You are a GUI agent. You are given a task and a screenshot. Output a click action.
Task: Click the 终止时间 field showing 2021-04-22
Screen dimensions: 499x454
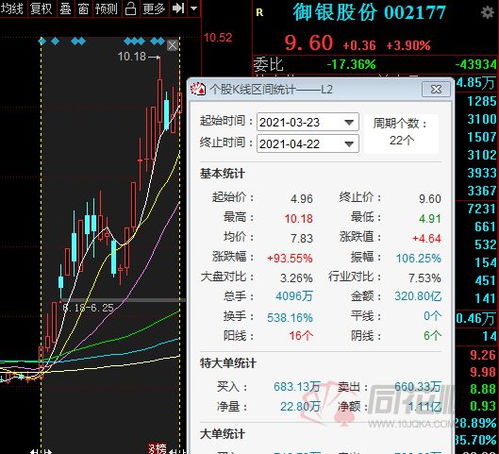pyautogui.click(x=307, y=144)
